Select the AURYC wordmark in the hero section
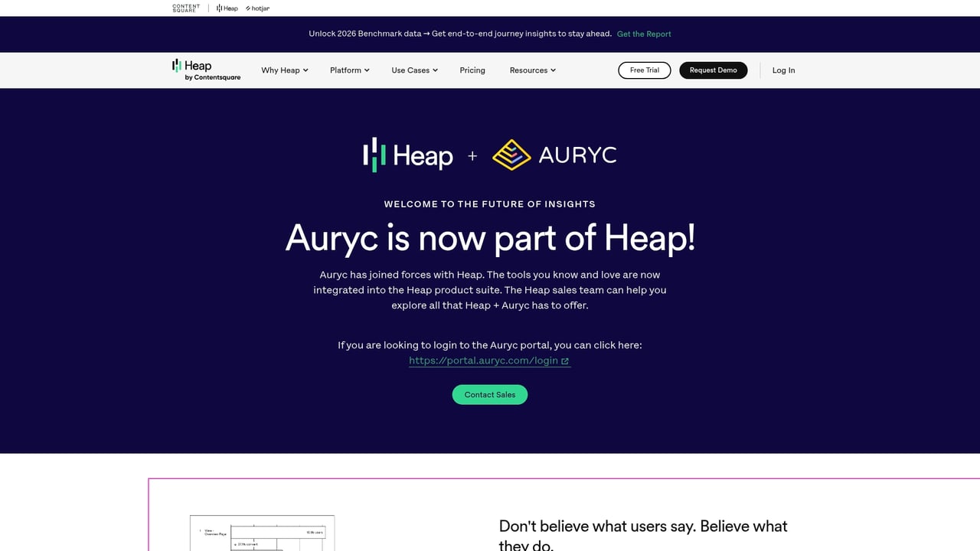The width and height of the screenshot is (980, 551). coord(577,155)
